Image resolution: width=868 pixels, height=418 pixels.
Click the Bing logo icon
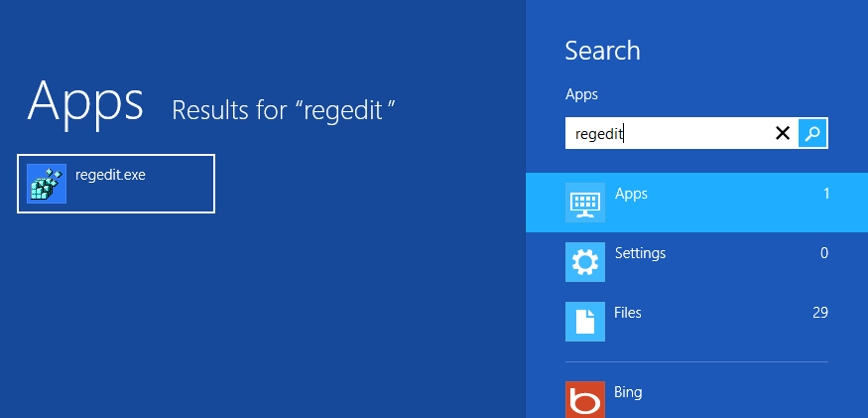[584, 399]
